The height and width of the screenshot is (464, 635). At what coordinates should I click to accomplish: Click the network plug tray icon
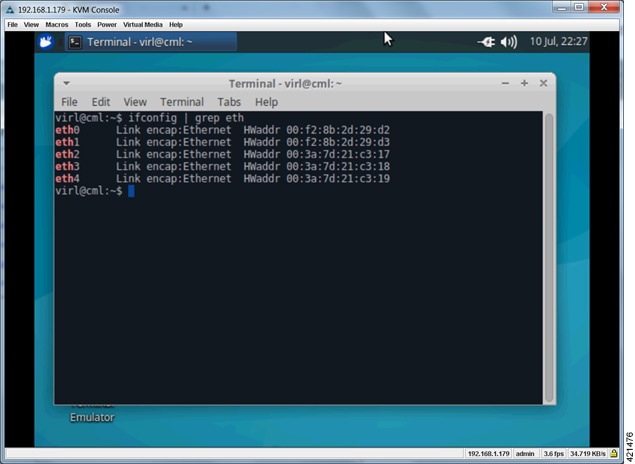[486, 42]
